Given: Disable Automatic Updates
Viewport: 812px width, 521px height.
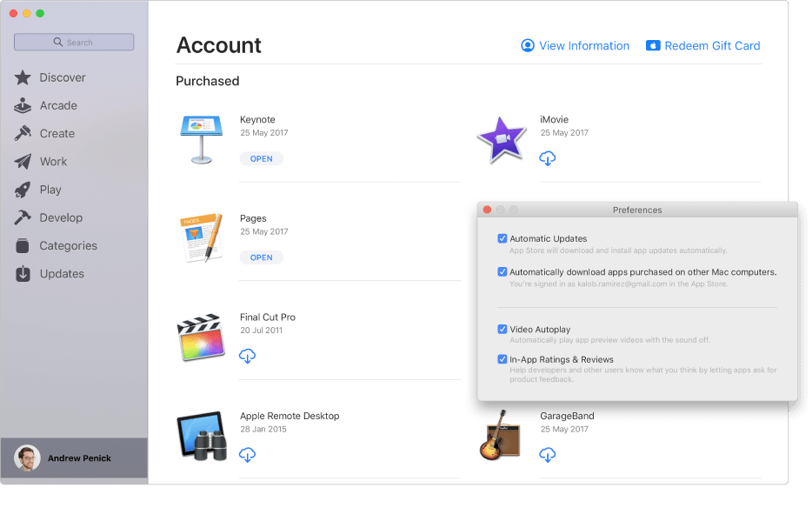Looking at the screenshot, I should coord(503,237).
